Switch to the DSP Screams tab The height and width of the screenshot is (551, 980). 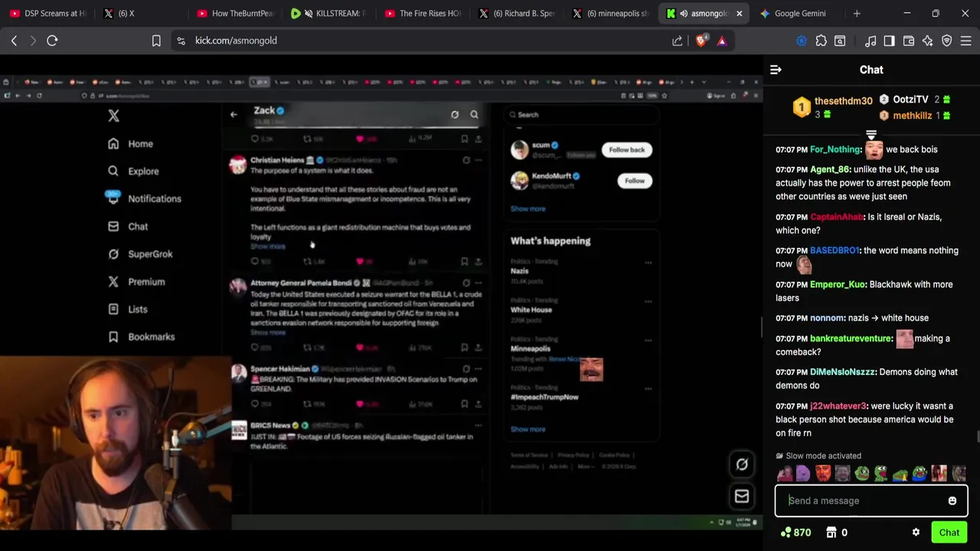pyautogui.click(x=47, y=13)
